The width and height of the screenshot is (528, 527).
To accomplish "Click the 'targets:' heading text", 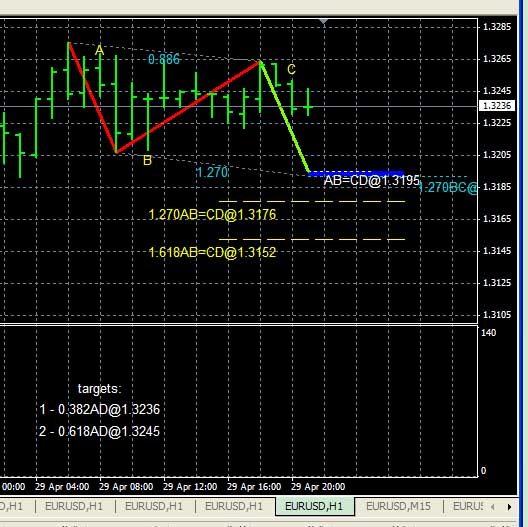I will (x=99, y=389).
